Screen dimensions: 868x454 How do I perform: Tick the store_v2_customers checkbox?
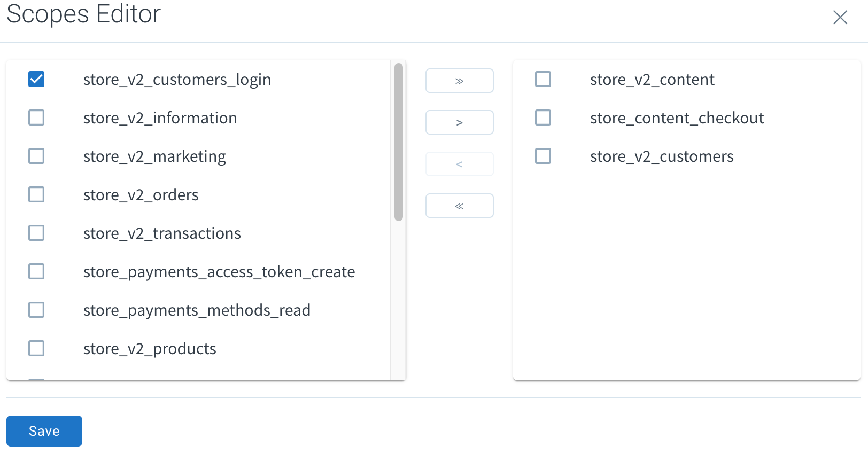pyautogui.click(x=543, y=156)
